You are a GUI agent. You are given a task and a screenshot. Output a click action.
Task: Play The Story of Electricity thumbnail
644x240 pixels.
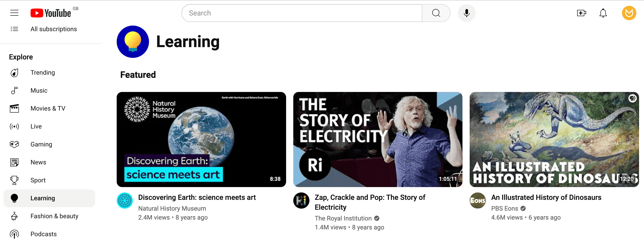tap(377, 139)
